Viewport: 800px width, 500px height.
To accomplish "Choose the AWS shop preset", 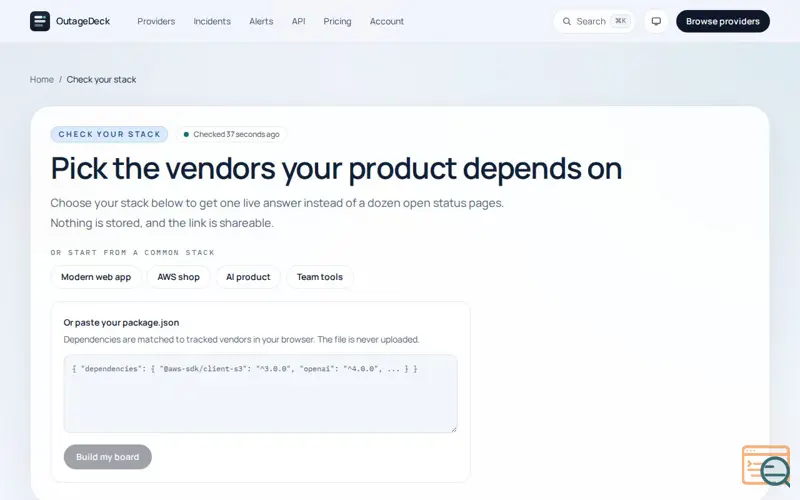I will click(179, 277).
